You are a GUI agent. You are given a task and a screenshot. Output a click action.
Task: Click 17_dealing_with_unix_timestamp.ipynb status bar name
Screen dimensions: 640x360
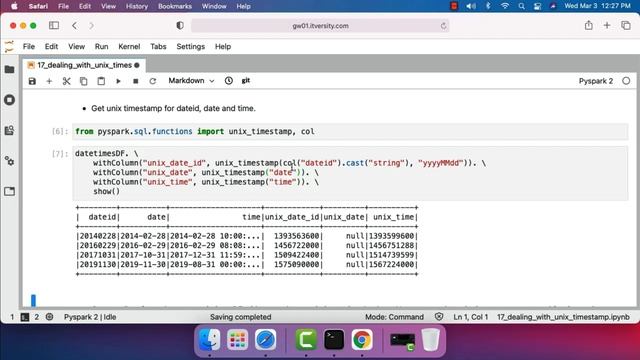click(x=563, y=317)
